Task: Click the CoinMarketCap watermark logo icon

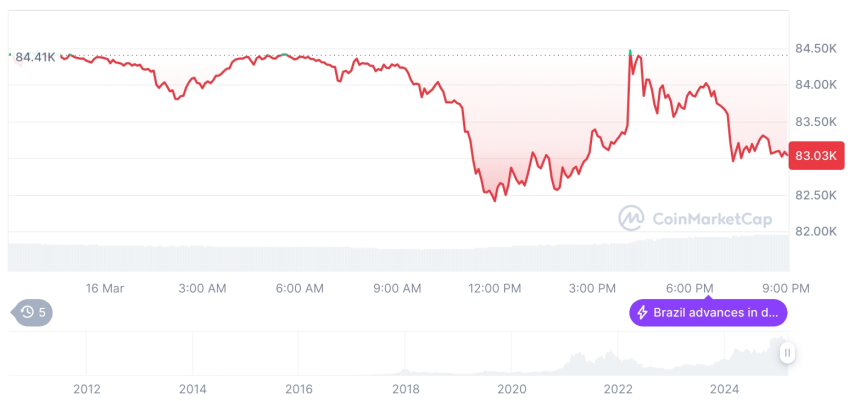Action: pyautogui.click(x=631, y=217)
